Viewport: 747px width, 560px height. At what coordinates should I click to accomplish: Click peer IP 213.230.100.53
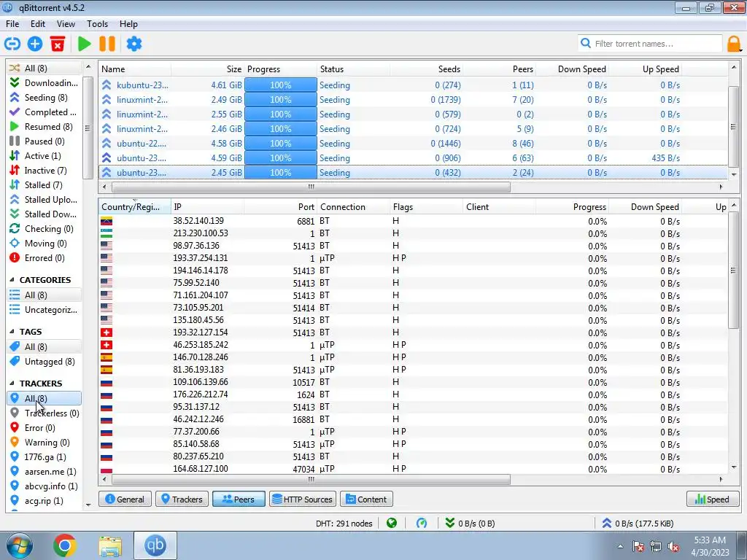click(x=201, y=233)
